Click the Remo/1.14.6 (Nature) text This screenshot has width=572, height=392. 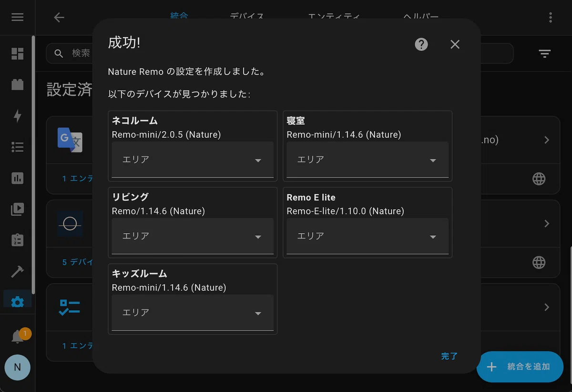(158, 211)
